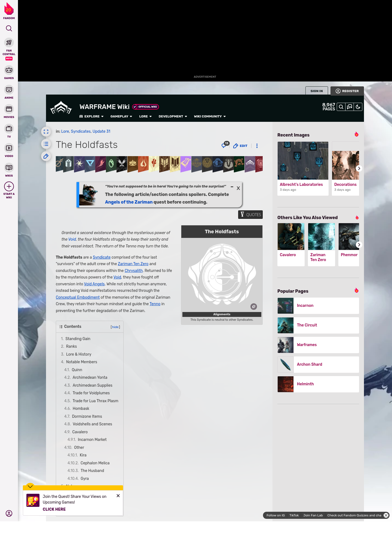The image size is (392, 545).
Task: Click Start a Wiki plus icon
Action: [9, 186]
